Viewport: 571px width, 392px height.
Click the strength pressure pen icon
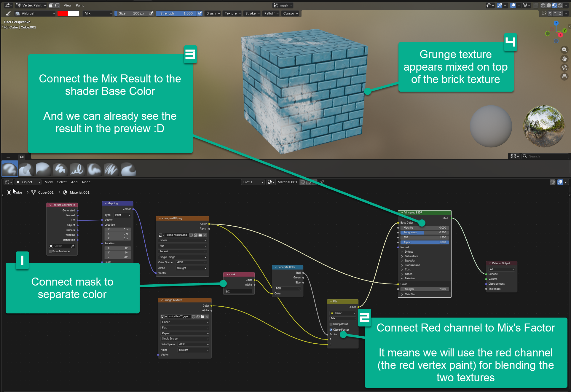(200, 13)
